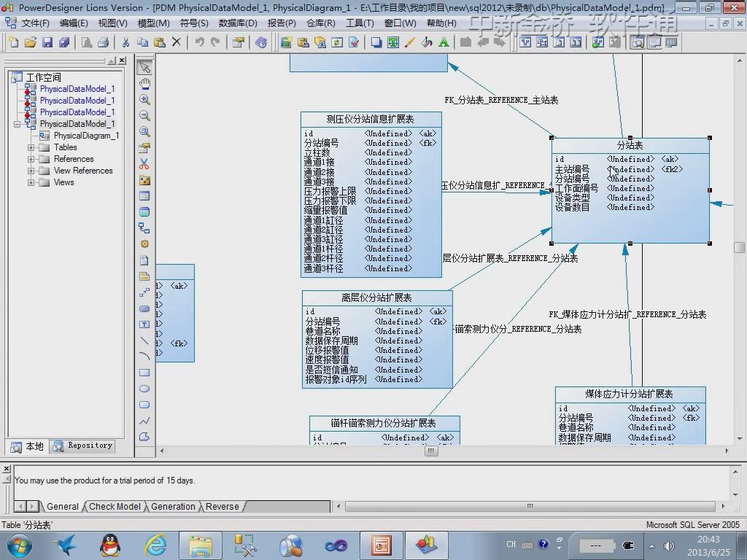Screen dimensions: 747x560
Task: Select the 分站表 table title in the diagram
Action: (630, 145)
